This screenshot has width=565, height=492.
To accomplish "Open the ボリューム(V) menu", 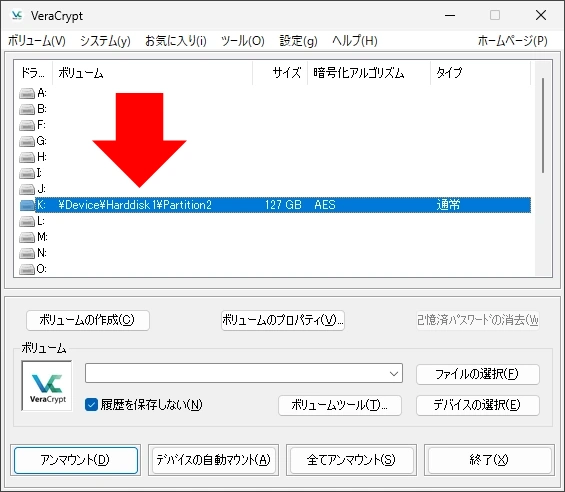I will click(x=37, y=41).
